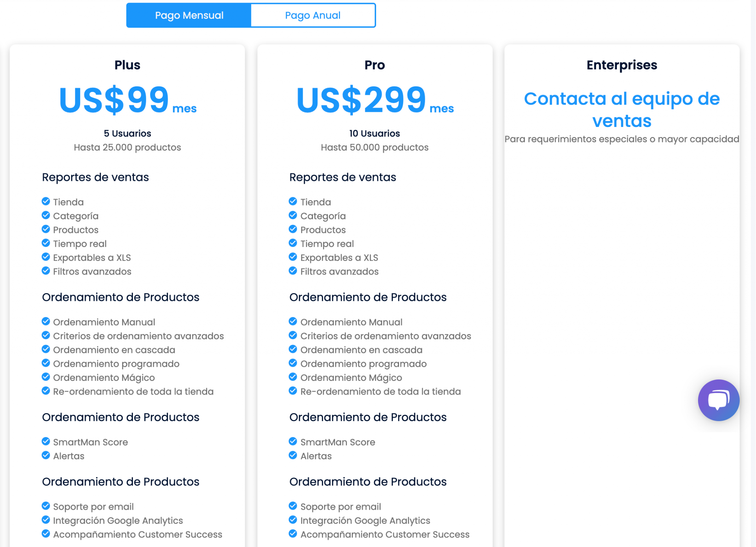
Task: Click checkmark by Pro Integración Google Analytics
Action: 293,520
